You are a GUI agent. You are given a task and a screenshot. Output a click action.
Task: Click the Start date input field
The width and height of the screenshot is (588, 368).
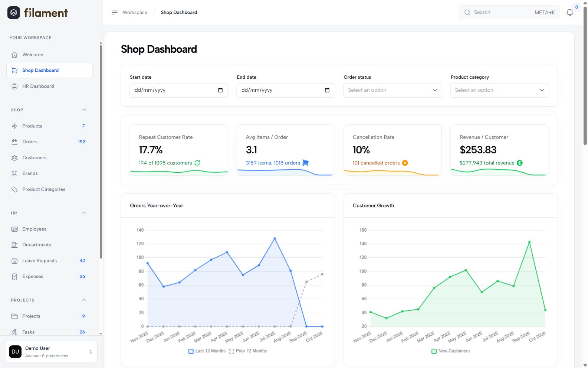179,90
